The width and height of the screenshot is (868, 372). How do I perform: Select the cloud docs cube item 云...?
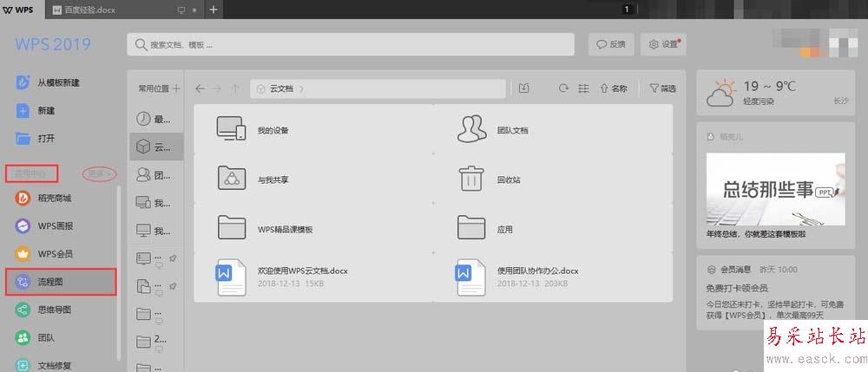pyautogui.click(x=156, y=147)
